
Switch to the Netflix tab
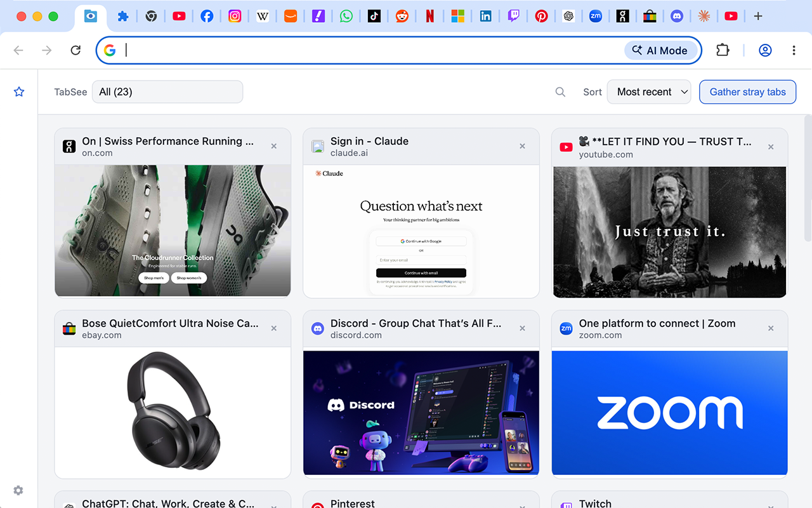pos(430,17)
